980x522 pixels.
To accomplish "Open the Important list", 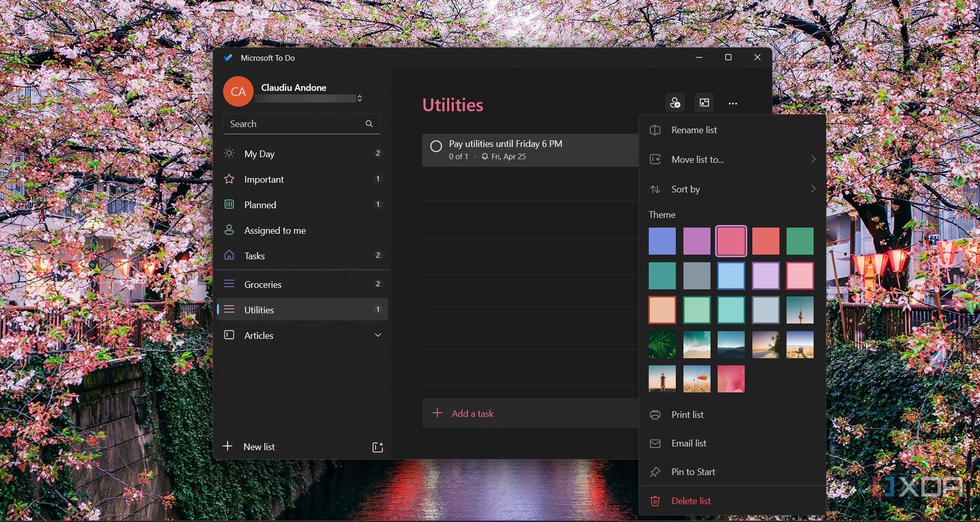I will [303, 179].
